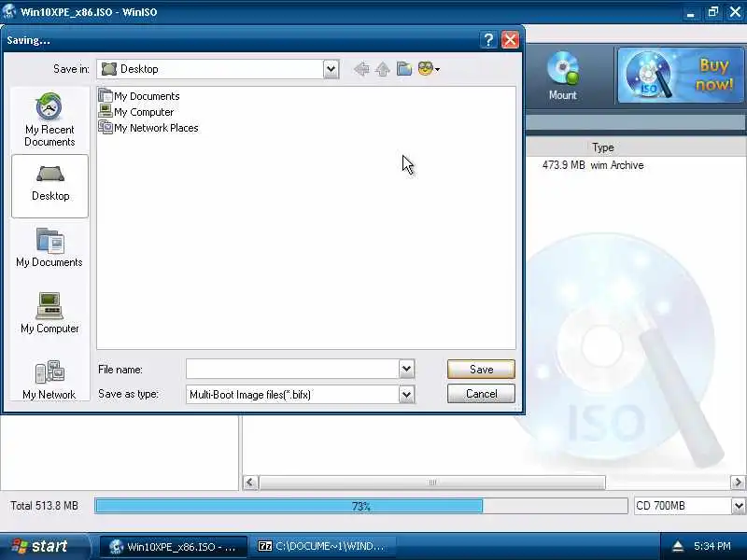The image size is (747, 560).
Task: Click the 73% capacity progress bar
Action: (360, 506)
